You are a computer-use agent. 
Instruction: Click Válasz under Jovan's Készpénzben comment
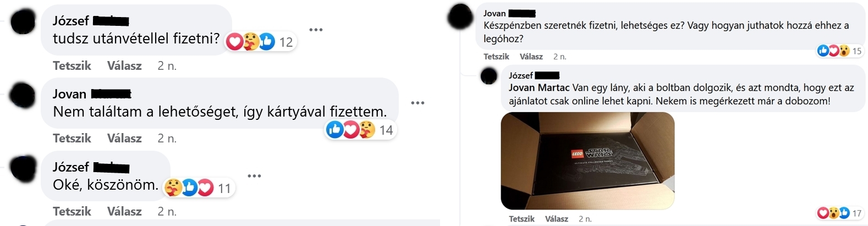click(x=531, y=57)
